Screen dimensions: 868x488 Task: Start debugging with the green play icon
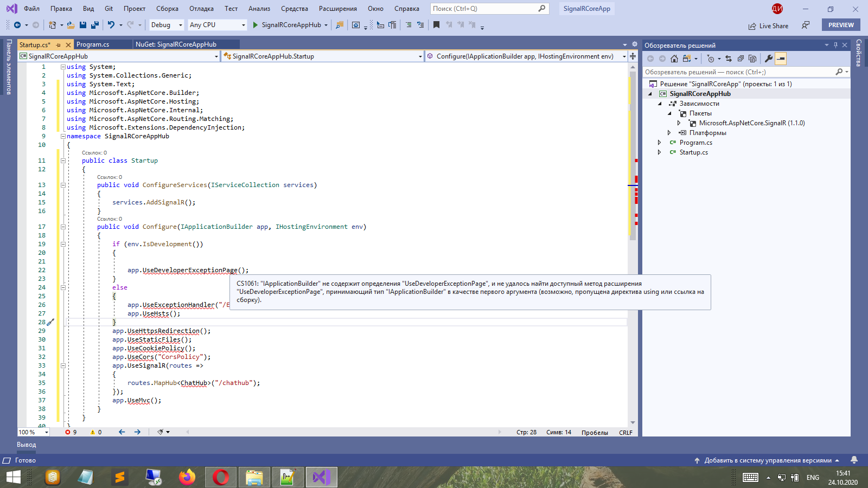(x=255, y=25)
